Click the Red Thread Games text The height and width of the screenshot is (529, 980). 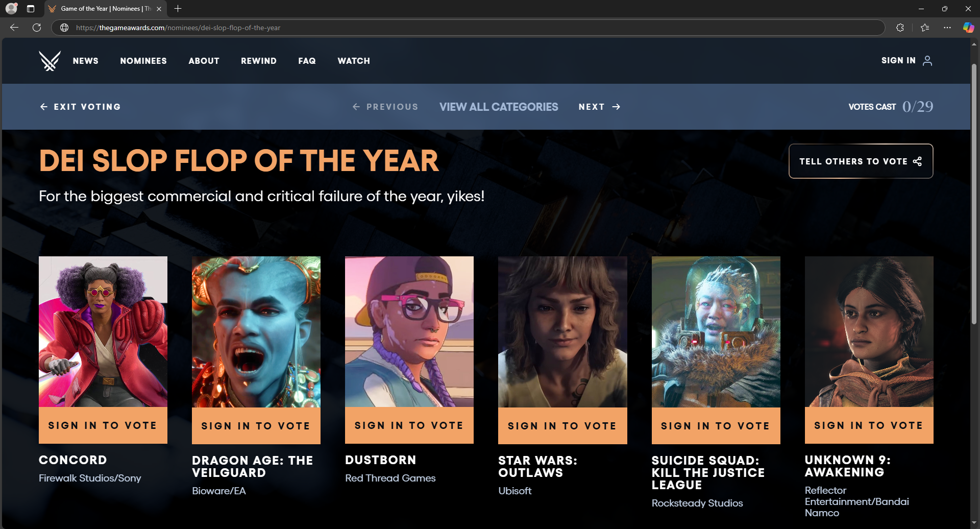(390, 478)
